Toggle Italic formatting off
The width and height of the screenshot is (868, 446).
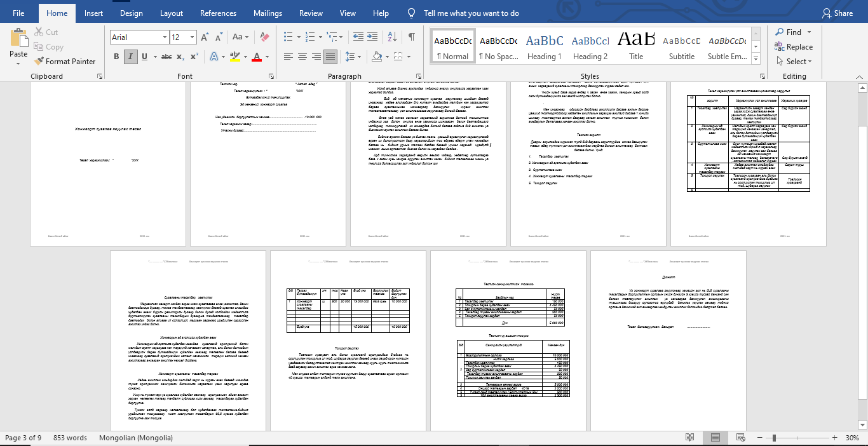pyautogui.click(x=131, y=57)
